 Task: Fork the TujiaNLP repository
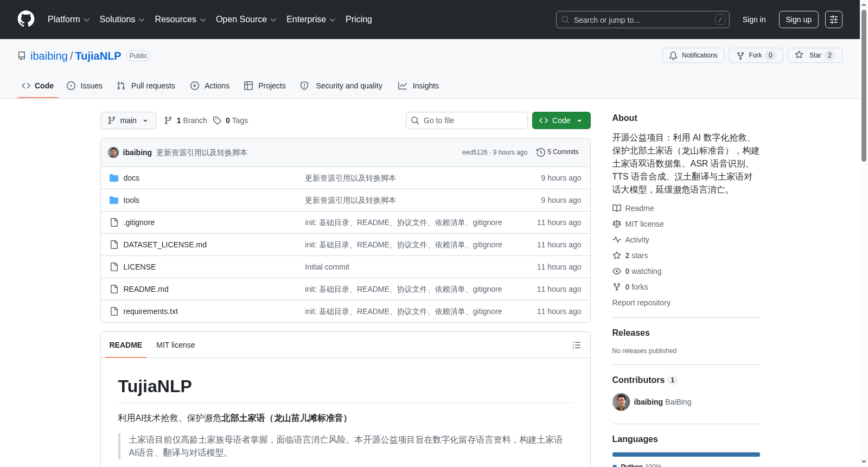pyautogui.click(x=756, y=55)
